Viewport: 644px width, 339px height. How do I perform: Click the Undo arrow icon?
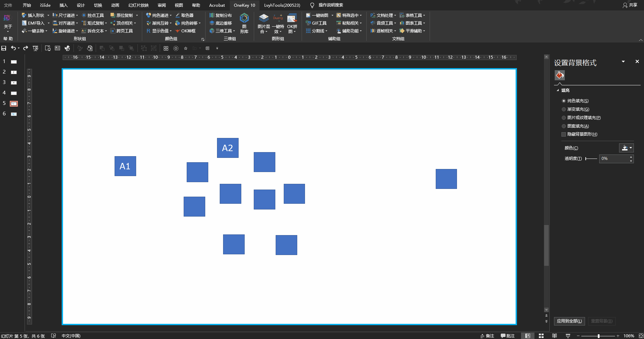point(13,48)
